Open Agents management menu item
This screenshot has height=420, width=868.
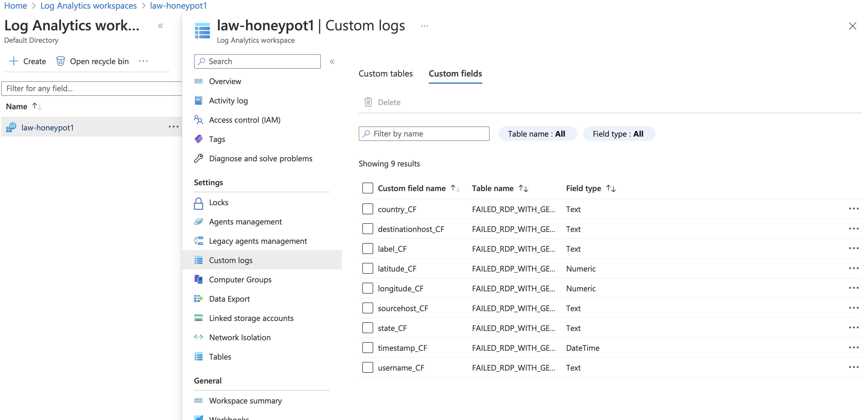pyautogui.click(x=245, y=222)
